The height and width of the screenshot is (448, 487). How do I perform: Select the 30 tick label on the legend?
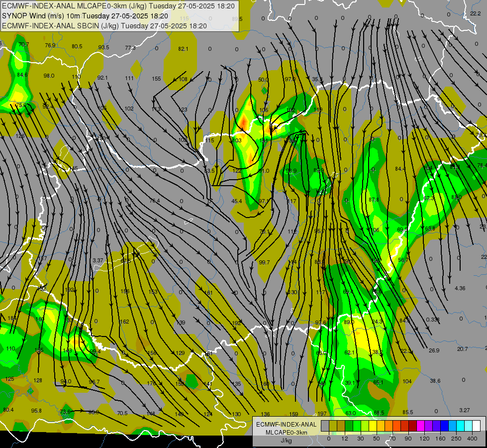click(x=361, y=439)
